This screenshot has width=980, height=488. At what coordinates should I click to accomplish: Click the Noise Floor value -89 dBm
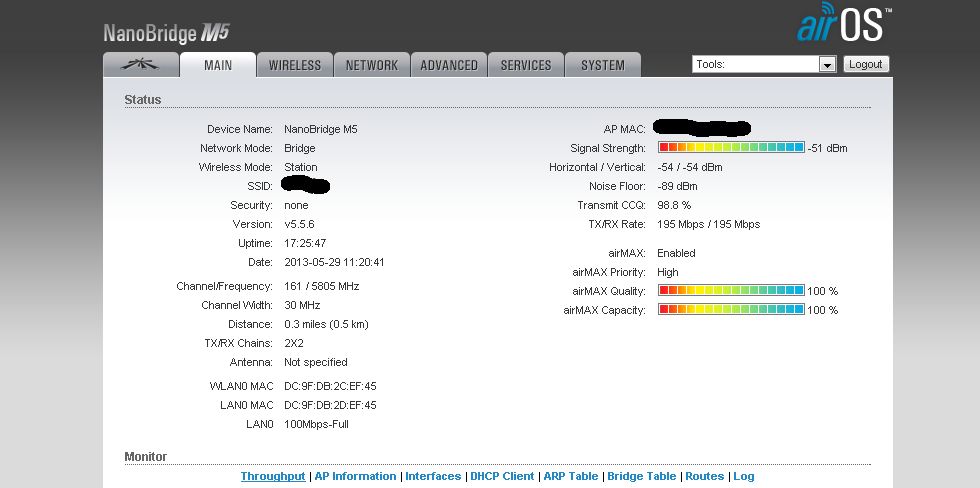coord(678,186)
